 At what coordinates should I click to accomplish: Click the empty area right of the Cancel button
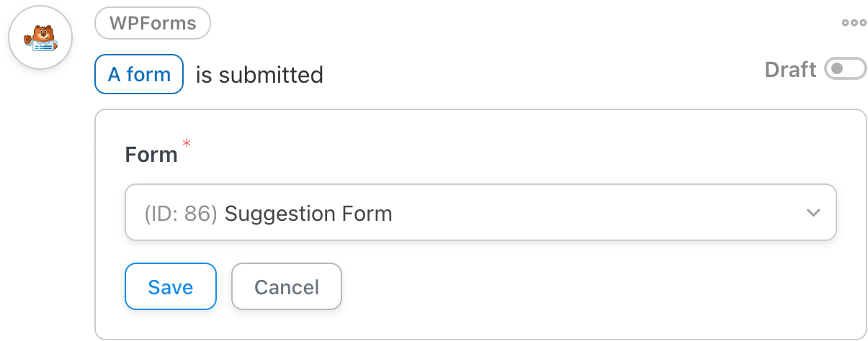point(587,286)
